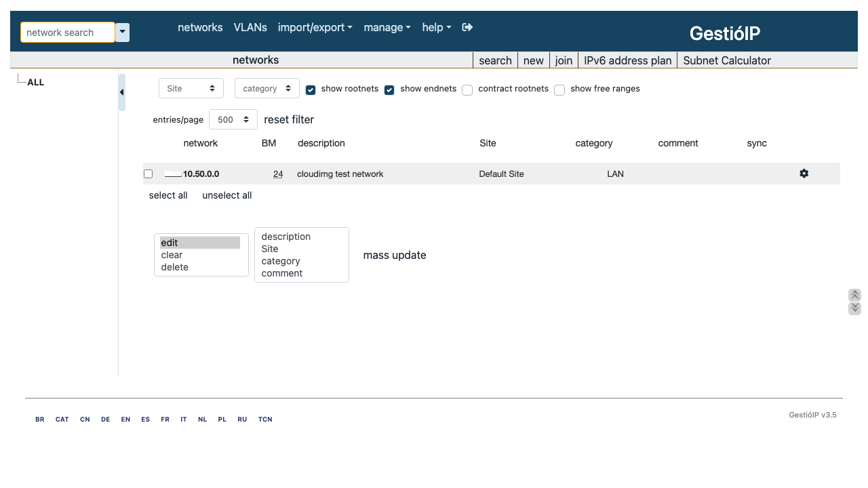Expand the import/export menu

click(315, 27)
